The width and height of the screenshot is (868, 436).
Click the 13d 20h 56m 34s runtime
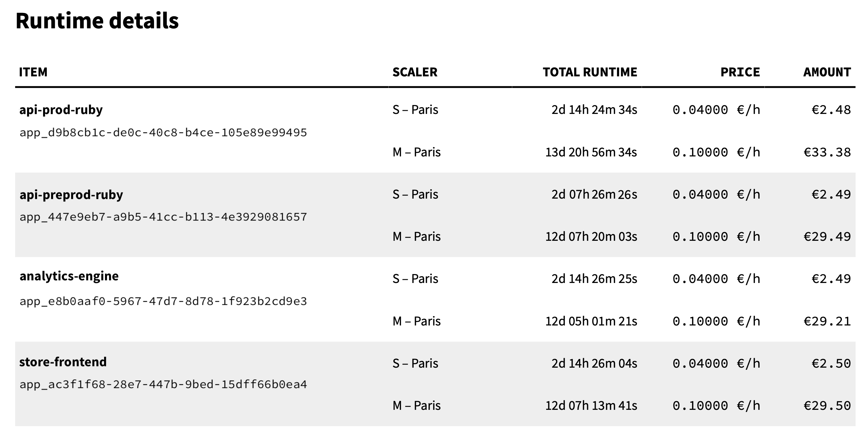pos(591,152)
